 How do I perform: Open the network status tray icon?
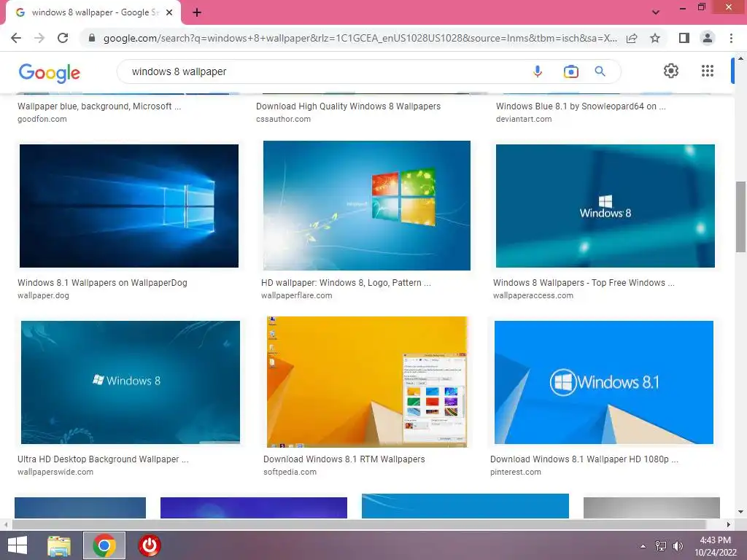(x=661, y=546)
